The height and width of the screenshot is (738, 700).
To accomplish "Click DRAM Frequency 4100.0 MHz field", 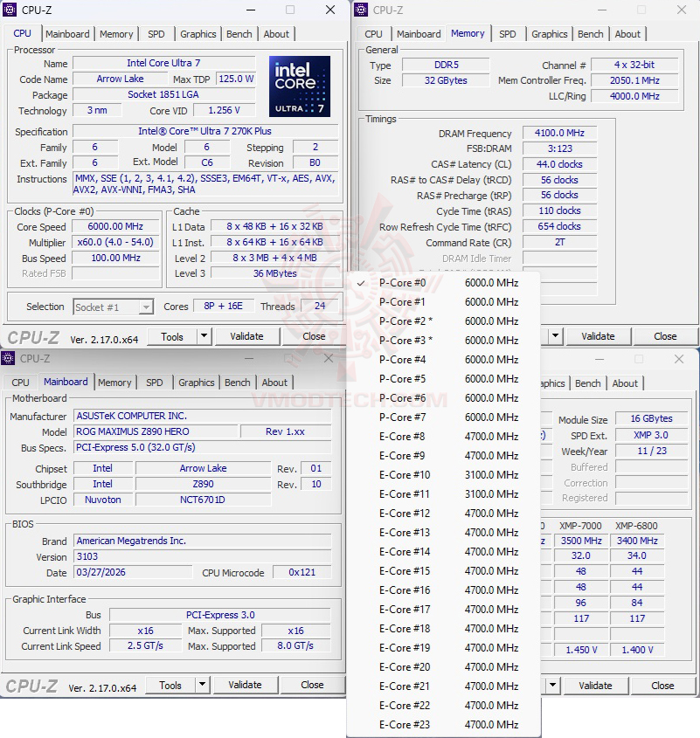I will click(x=559, y=134).
